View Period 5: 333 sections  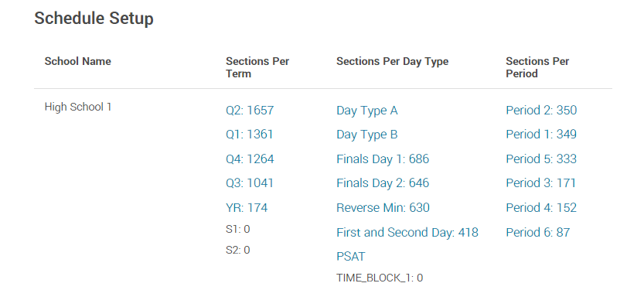pyautogui.click(x=541, y=159)
